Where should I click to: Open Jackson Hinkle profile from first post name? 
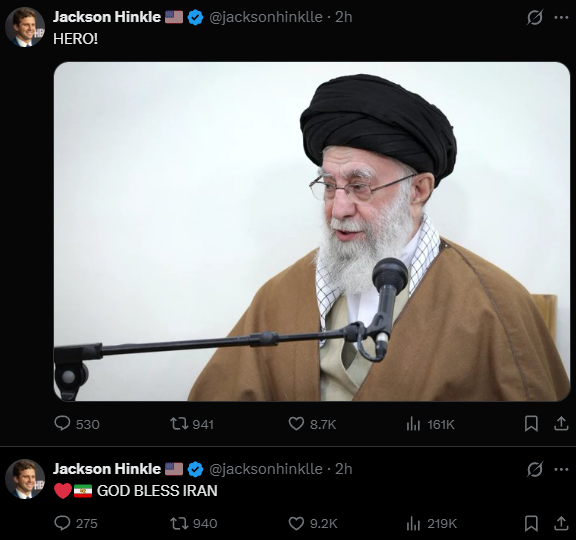[x=107, y=17]
